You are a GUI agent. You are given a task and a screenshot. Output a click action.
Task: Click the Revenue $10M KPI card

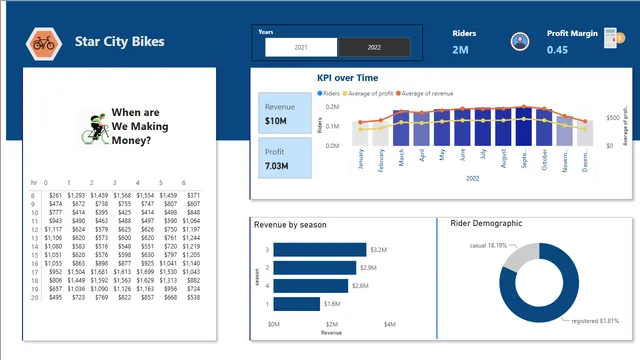tap(285, 113)
